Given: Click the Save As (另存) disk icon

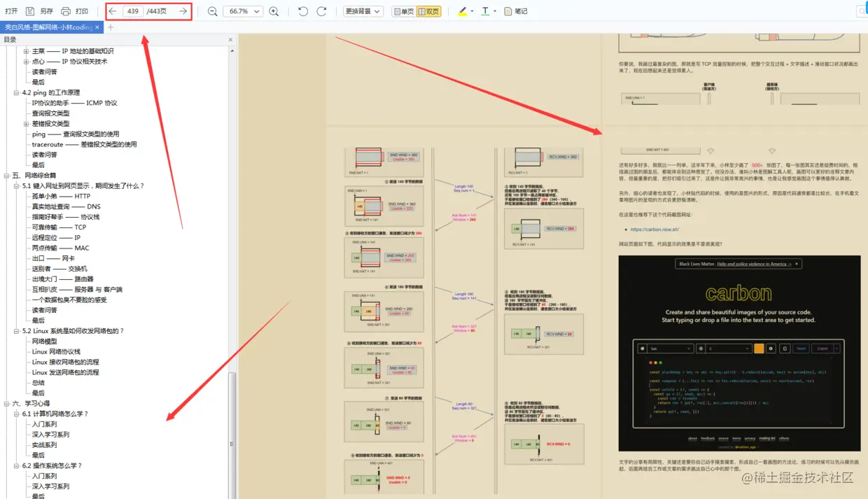Looking at the screenshot, I should 30,11.
